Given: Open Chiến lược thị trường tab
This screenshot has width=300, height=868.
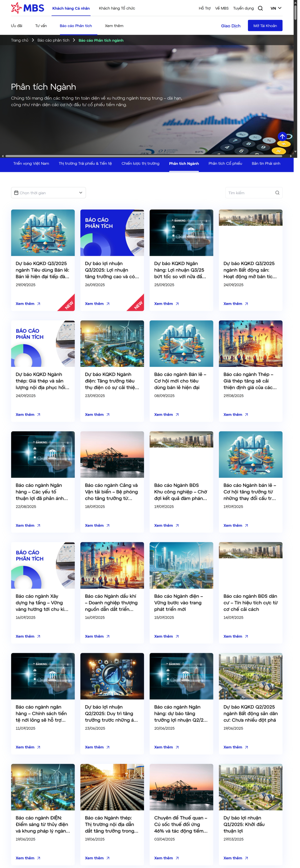Looking at the screenshot, I should pyautogui.click(x=140, y=163).
